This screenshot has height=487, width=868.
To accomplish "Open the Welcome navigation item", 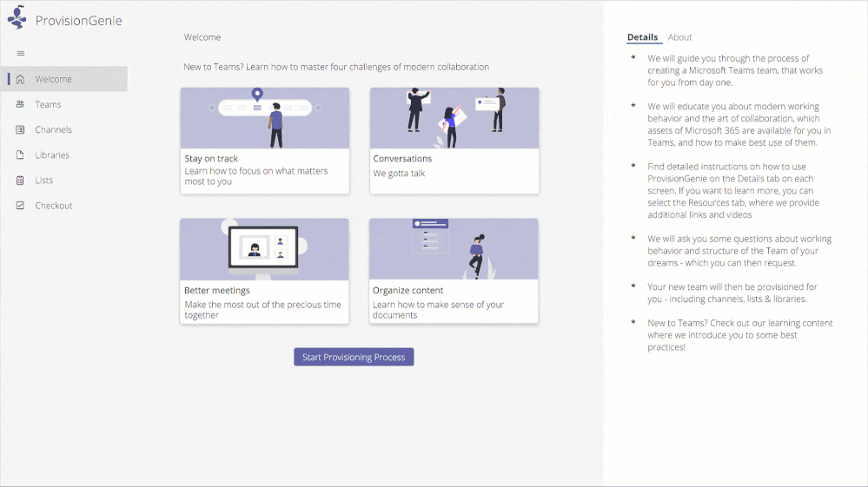I will pyautogui.click(x=64, y=78).
